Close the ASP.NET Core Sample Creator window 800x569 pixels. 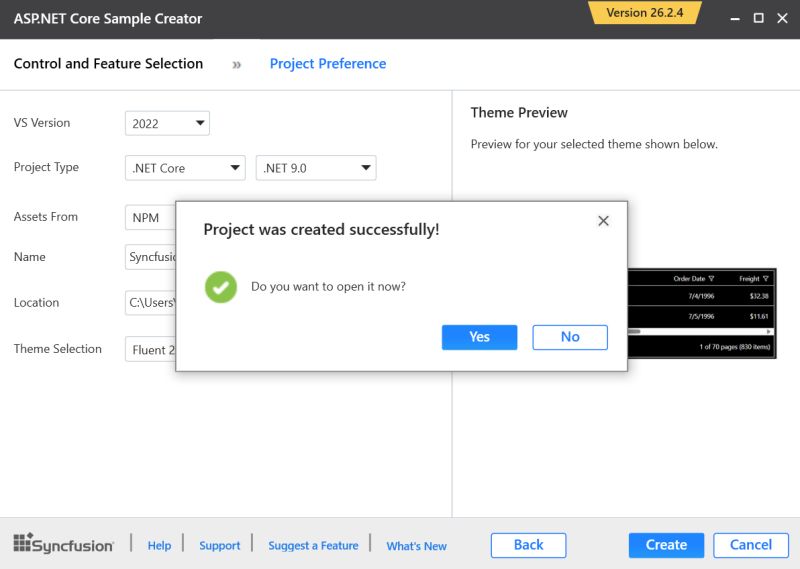point(782,18)
